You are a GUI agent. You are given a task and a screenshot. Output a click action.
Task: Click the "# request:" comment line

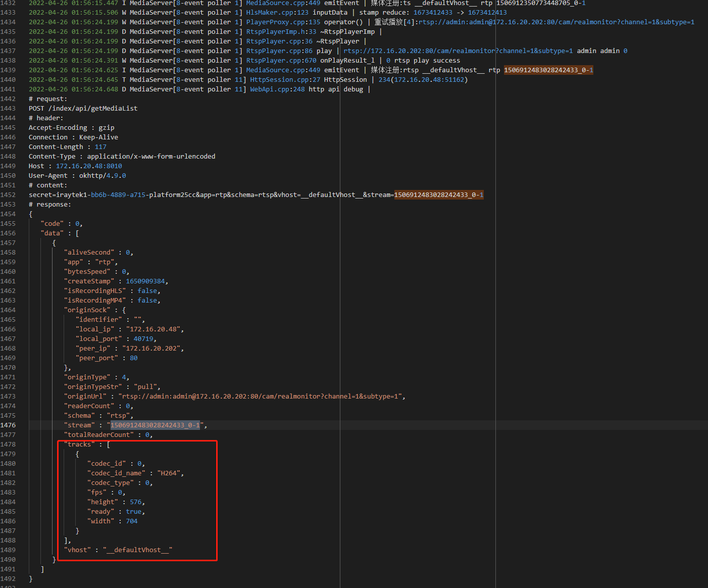pos(48,99)
